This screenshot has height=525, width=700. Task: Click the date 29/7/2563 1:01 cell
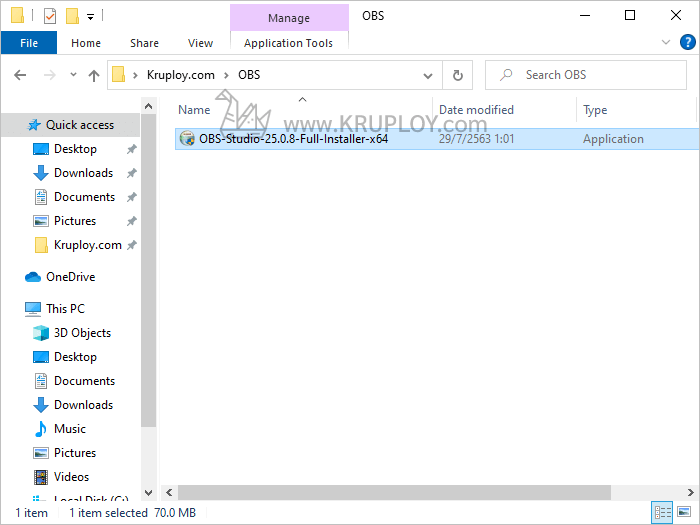[x=476, y=139]
